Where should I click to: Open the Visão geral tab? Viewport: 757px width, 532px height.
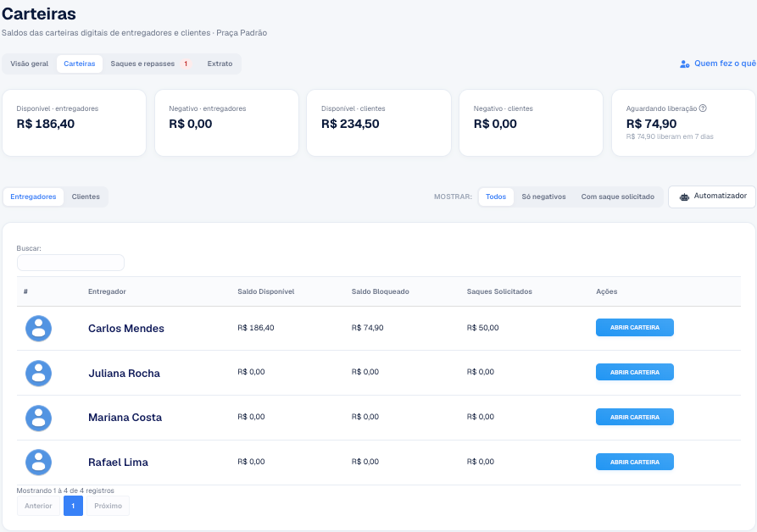pos(30,64)
